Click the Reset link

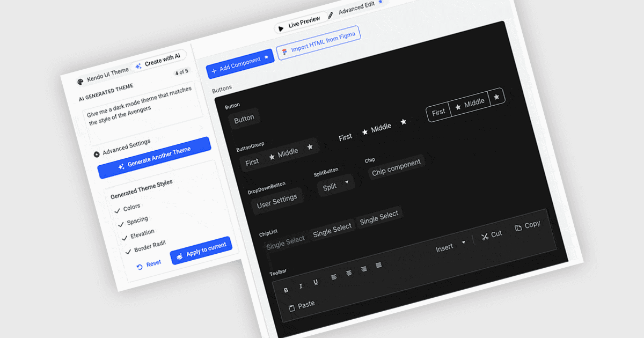(149, 264)
